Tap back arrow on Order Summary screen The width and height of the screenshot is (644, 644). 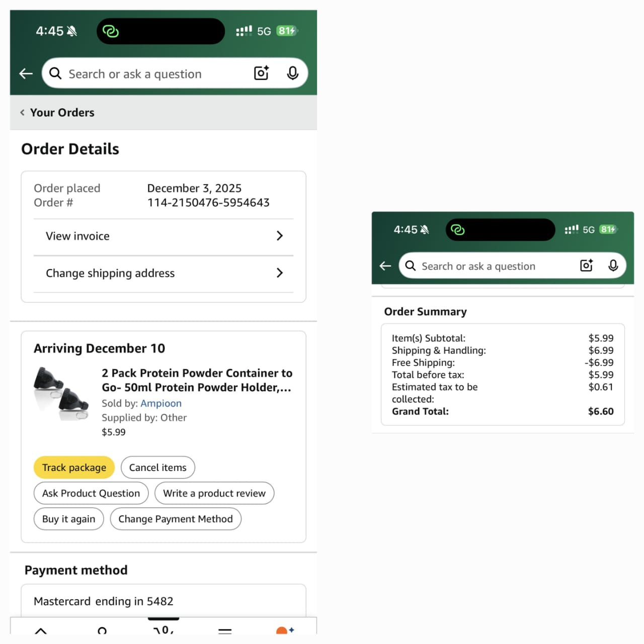(385, 266)
